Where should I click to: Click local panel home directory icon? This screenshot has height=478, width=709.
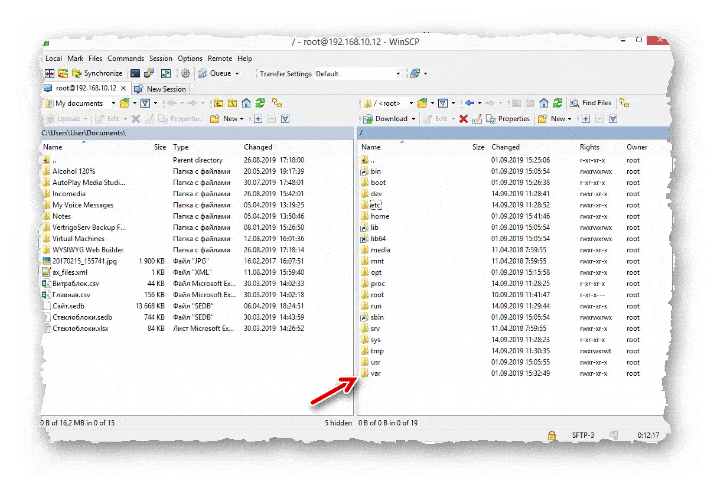tap(246, 104)
